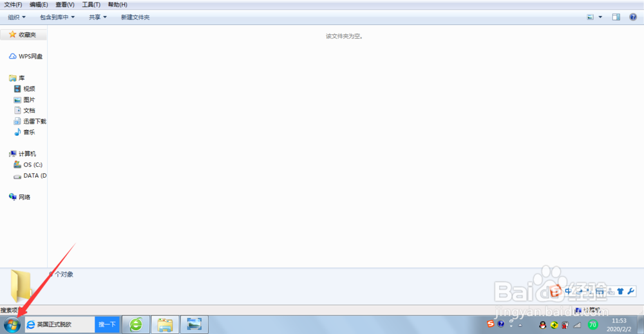Screen dimensions: 644x334
Task: Open the 帮助(H) menu
Action: point(117,5)
